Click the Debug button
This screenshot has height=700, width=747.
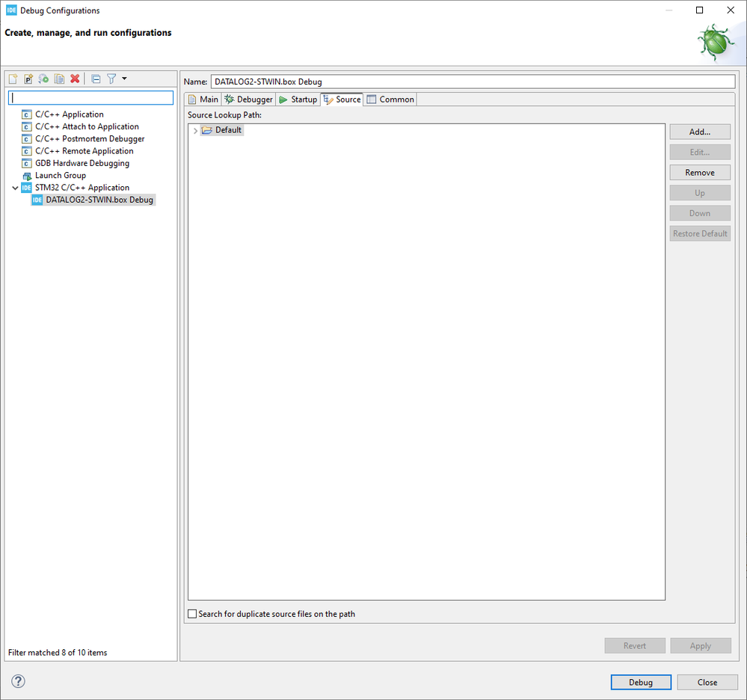click(642, 682)
